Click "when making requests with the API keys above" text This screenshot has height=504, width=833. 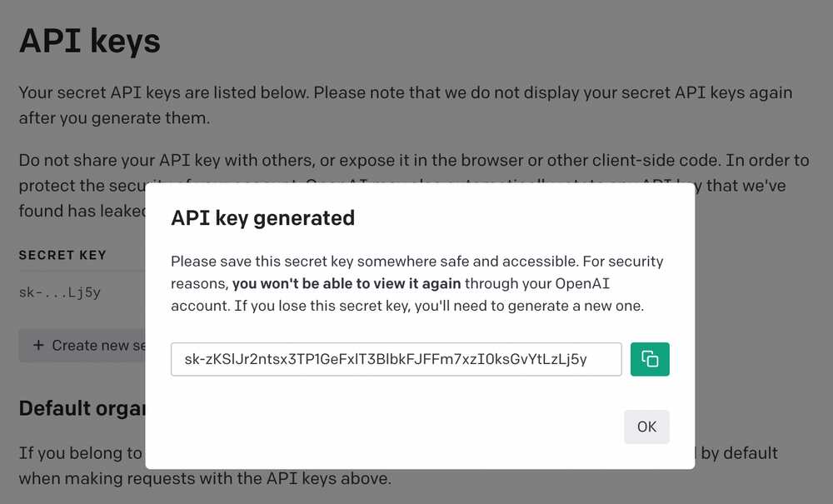pos(204,479)
